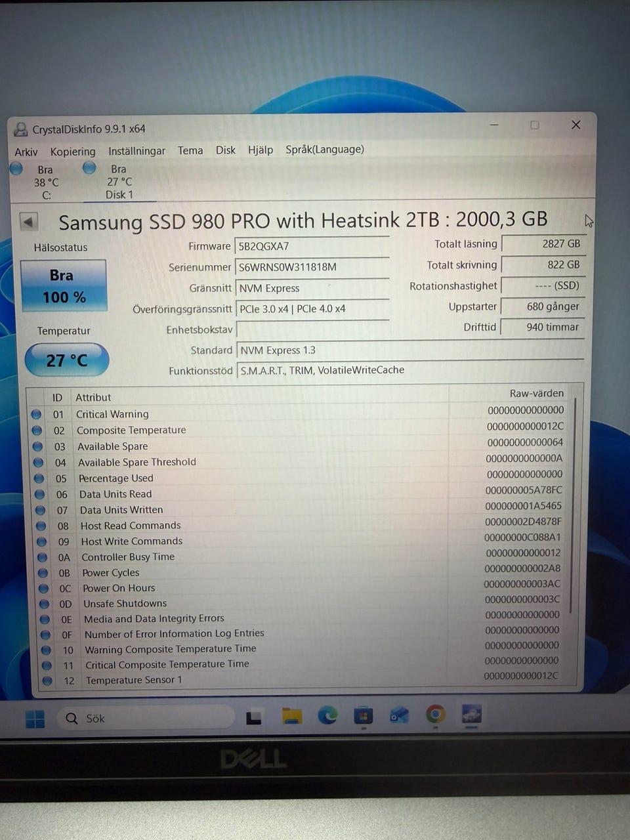Click the Raw-värden column header
This screenshot has height=840, width=630.
click(537, 393)
